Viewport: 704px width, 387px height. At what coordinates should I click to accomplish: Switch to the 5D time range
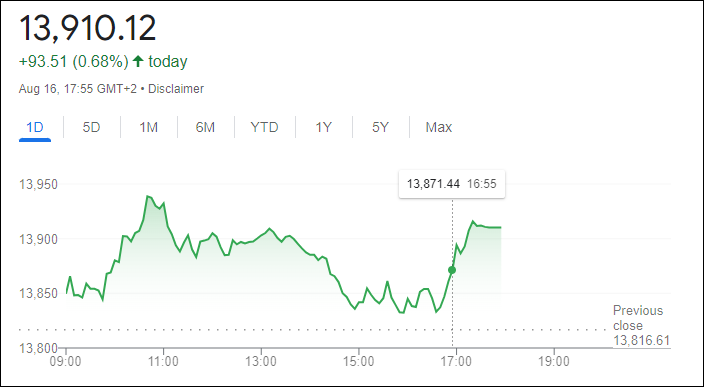[x=91, y=128]
